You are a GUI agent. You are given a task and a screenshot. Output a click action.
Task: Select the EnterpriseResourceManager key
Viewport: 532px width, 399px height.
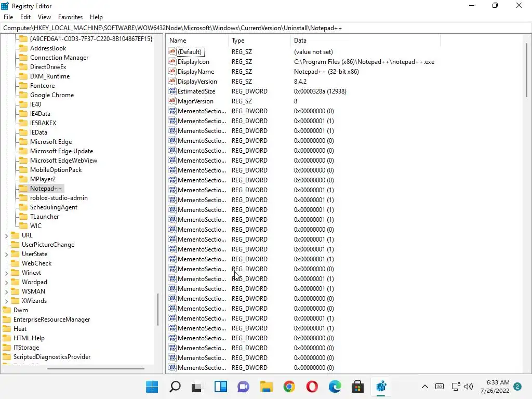pyautogui.click(x=51, y=320)
